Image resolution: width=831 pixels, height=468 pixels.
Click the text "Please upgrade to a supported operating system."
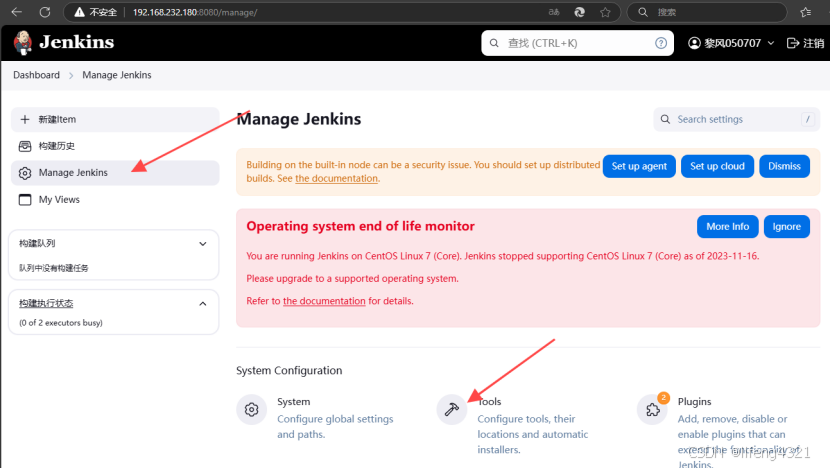352,278
